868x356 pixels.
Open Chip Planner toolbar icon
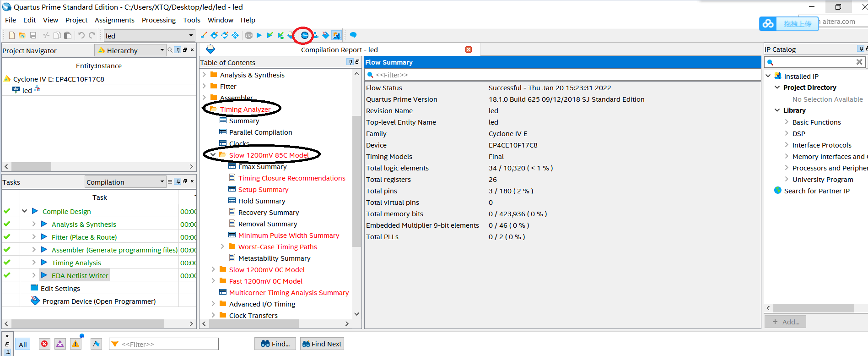(x=235, y=35)
